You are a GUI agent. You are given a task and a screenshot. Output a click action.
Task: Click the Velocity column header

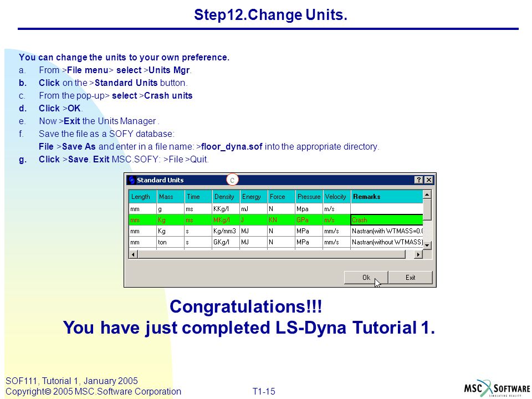pos(337,197)
